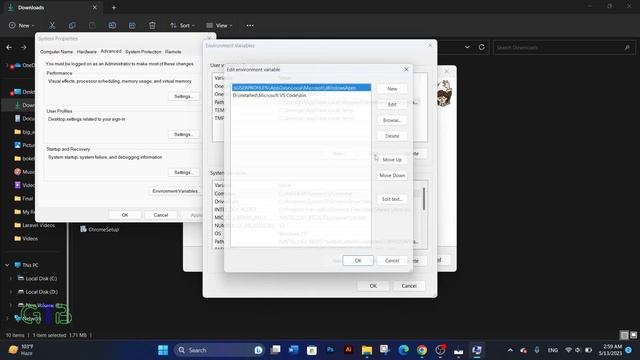This screenshot has height=360, width=640.
Task: Click the Rename icon in File Explorer toolbar
Action: [112, 25]
